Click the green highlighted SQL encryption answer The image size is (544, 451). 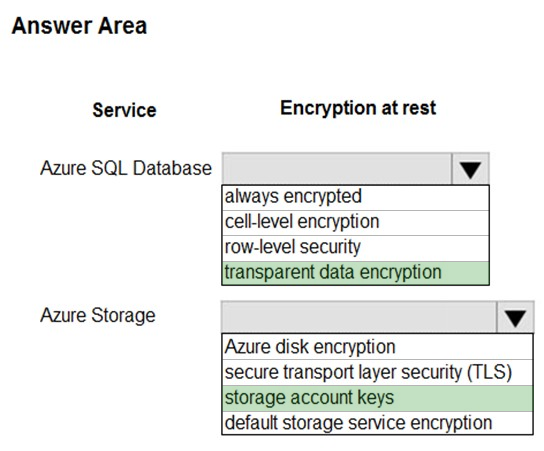pyautogui.click(x=355, y=273)
